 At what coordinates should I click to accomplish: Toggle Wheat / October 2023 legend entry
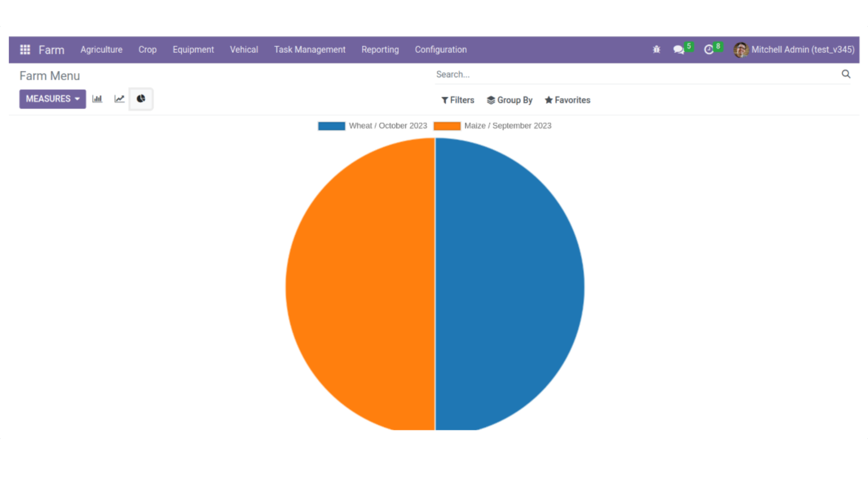pos(373,126)
